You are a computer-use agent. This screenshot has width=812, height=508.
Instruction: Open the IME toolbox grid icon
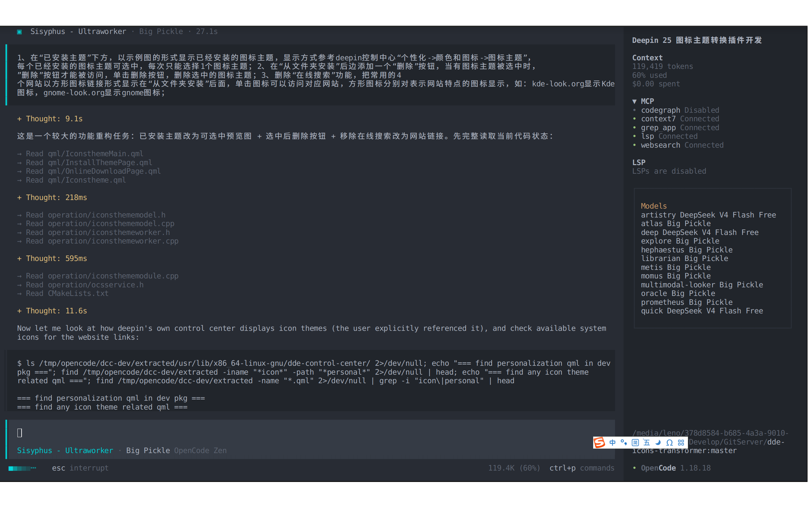pos(681,443)
